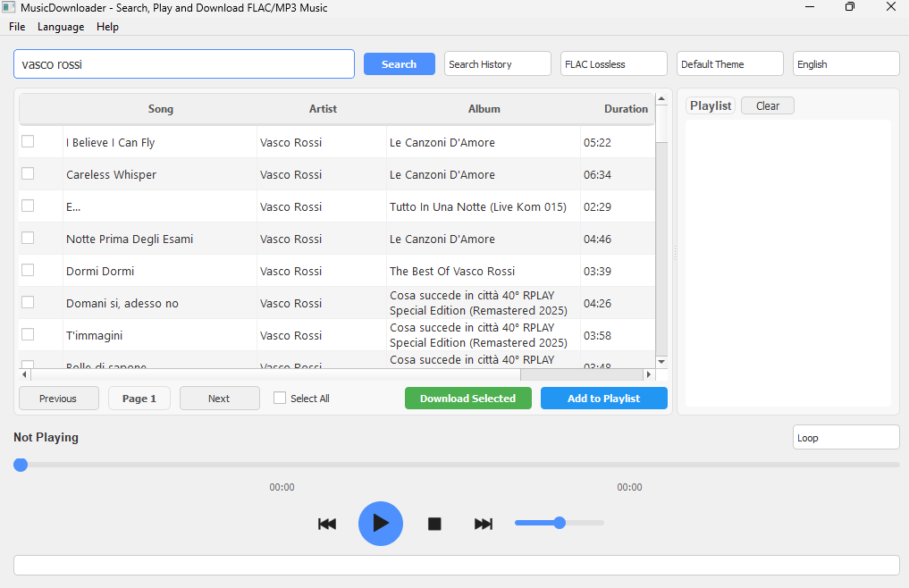Sort by the Duration column header

[x=626, y=109]
